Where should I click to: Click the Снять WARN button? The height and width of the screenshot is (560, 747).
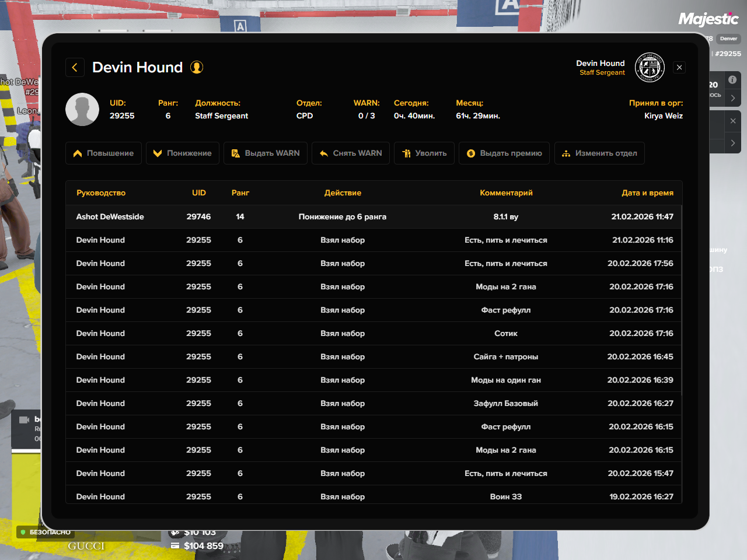351,153
